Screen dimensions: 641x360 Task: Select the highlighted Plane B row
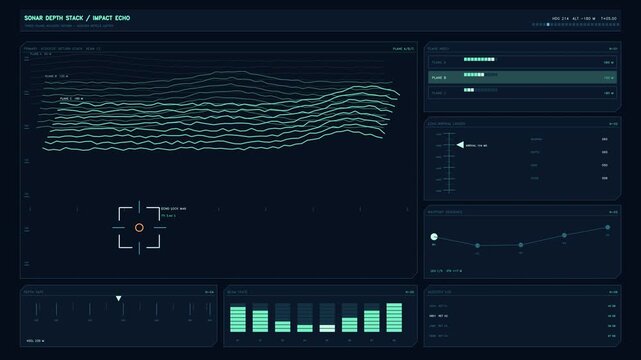click(522, 77)
